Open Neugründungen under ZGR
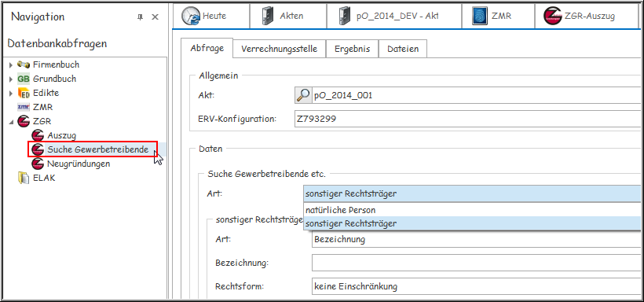Viewport: 644px width, 302px height. click(79, 164)
